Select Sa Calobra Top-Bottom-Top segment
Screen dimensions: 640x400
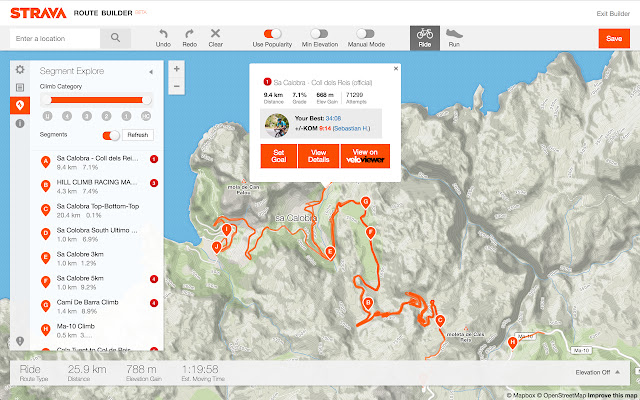98,211
